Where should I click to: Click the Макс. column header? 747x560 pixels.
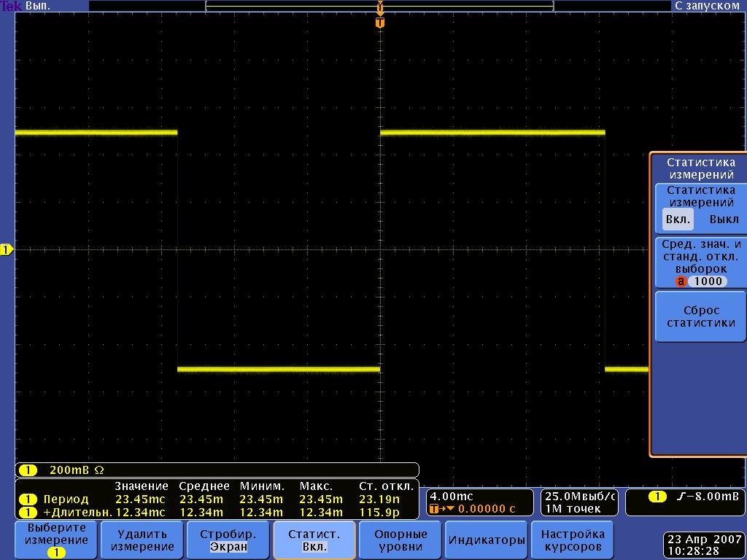tap(317, 486)
